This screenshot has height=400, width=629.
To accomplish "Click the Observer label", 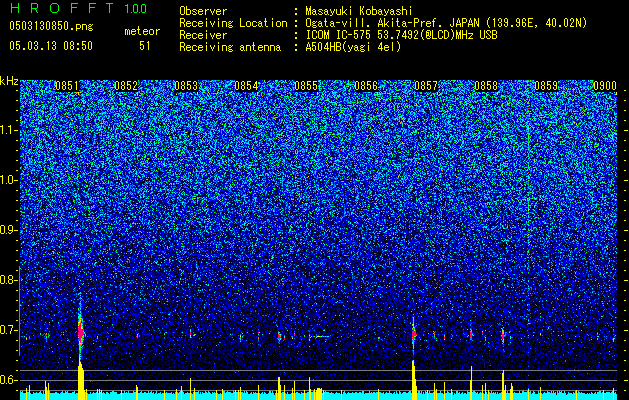I will tap(203, 11).
